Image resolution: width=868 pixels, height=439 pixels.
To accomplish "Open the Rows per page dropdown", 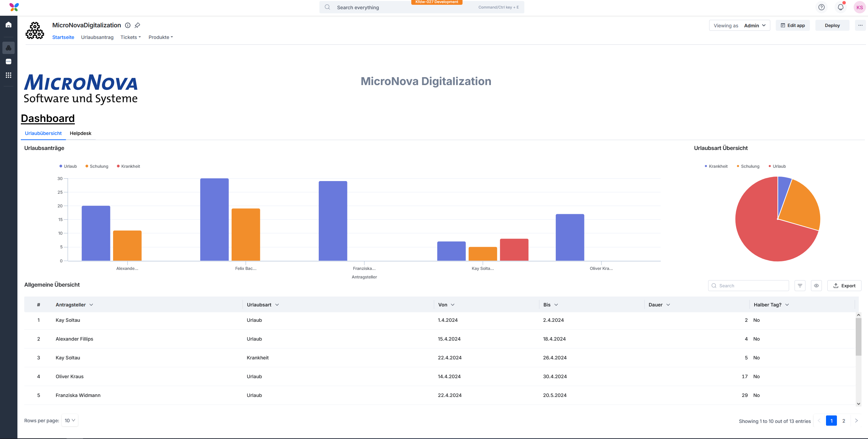I will pos(70,421).
